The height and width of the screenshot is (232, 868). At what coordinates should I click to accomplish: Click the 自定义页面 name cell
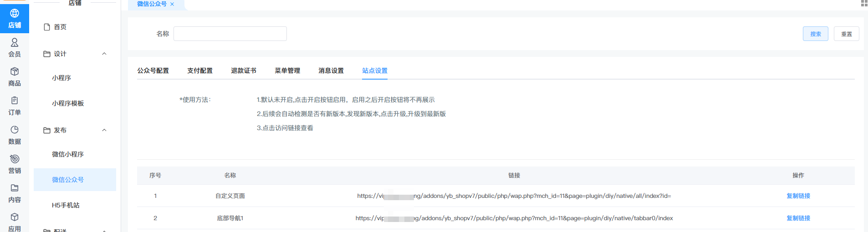(230, 196)
